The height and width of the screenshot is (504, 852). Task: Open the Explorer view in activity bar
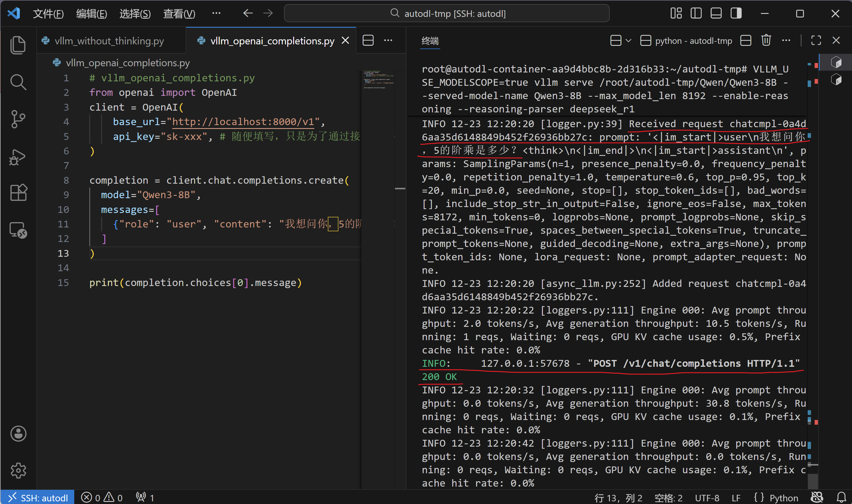[x=18, y=45]
